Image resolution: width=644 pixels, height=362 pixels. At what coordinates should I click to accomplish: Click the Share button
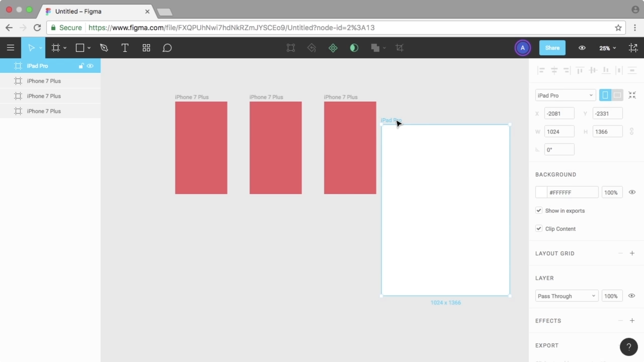[552, 48]
